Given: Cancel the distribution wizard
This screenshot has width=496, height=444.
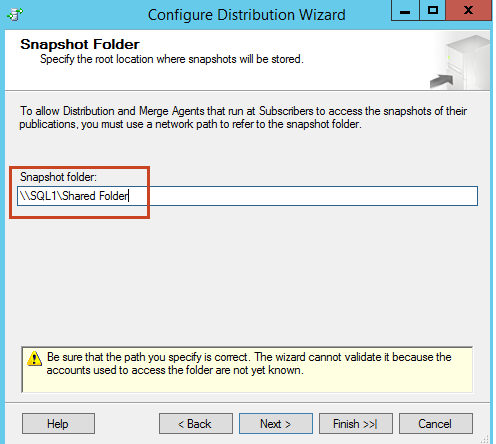Looking at the screenshot, I should point(436,424).
